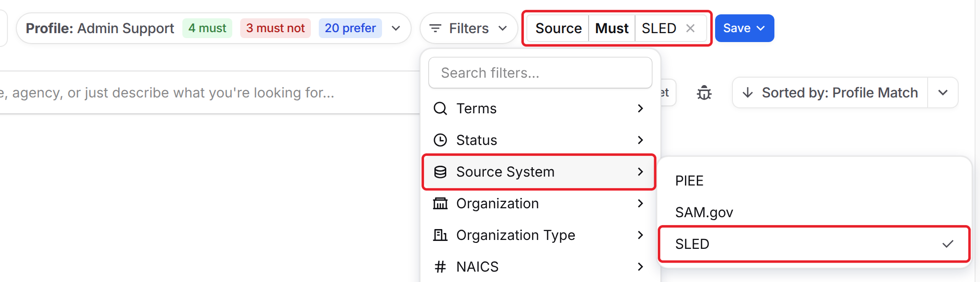The image size is (980, 282).
Task: Click the bug debug icon
Action: pos(704,93)
